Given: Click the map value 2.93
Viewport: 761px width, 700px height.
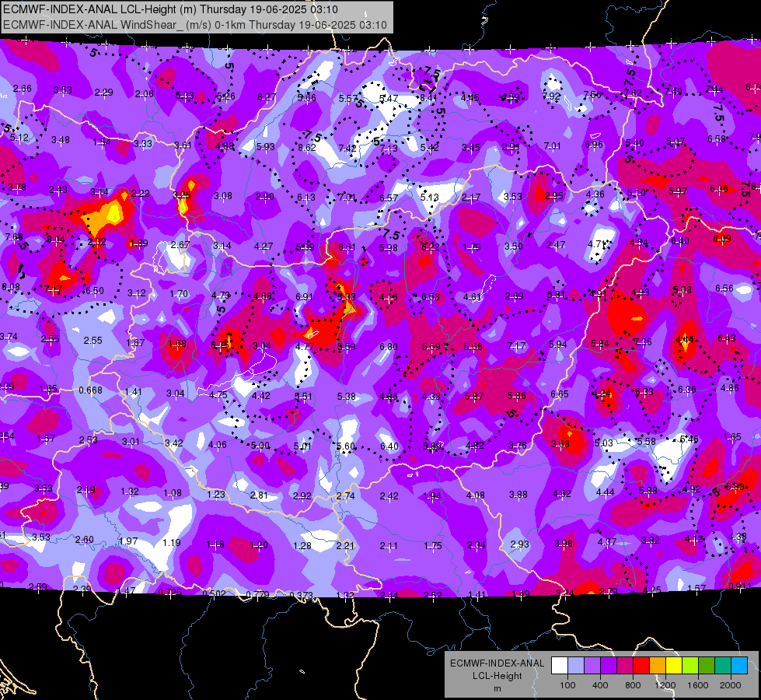Looking at the screenshot, I should tap(519, 544).
